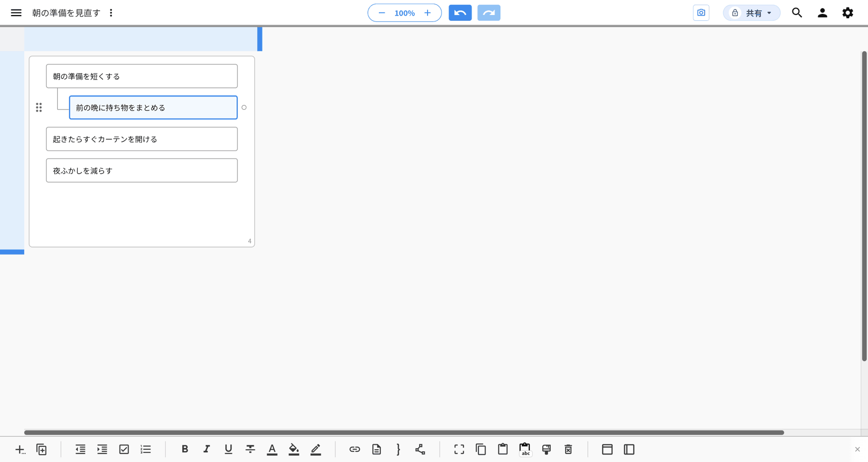The width and height of the screenshot is (868, 462).
Task: Add a note with the document icon
Action: tap(377, 449)
